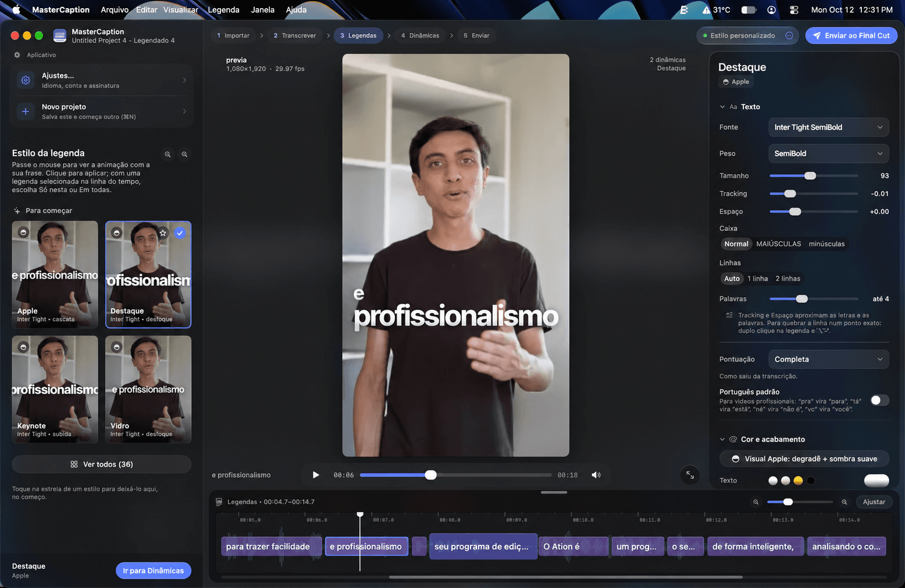Screen dimensions: 905x588
Task: Collapse the Texto section
Action: click(x=722, y=107)
